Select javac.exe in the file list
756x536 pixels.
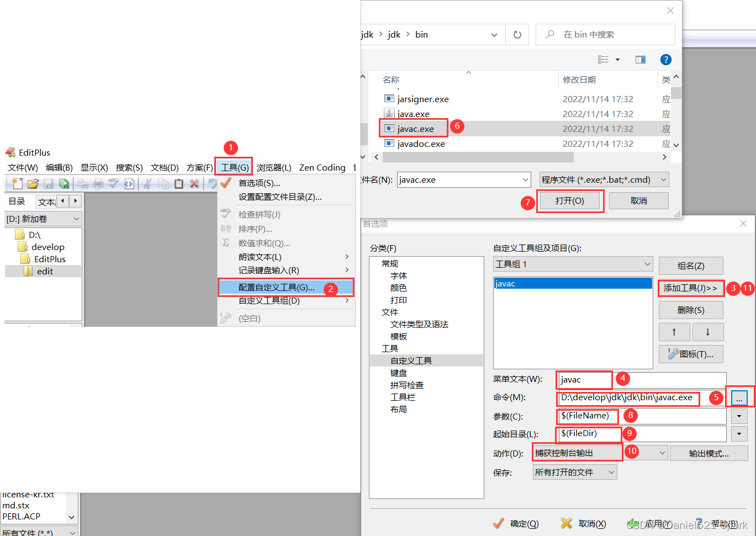pyautogui.click(x=415, y=129)
